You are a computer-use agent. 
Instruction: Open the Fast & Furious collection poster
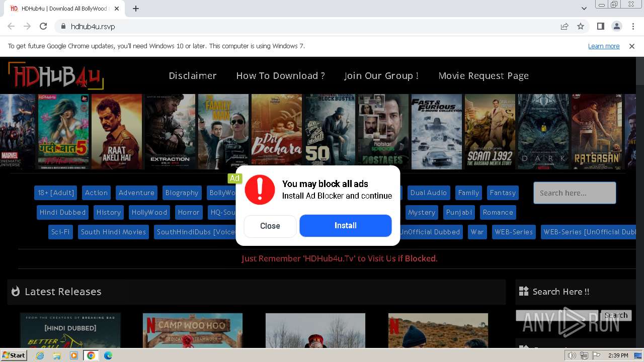tap(437, 132)
